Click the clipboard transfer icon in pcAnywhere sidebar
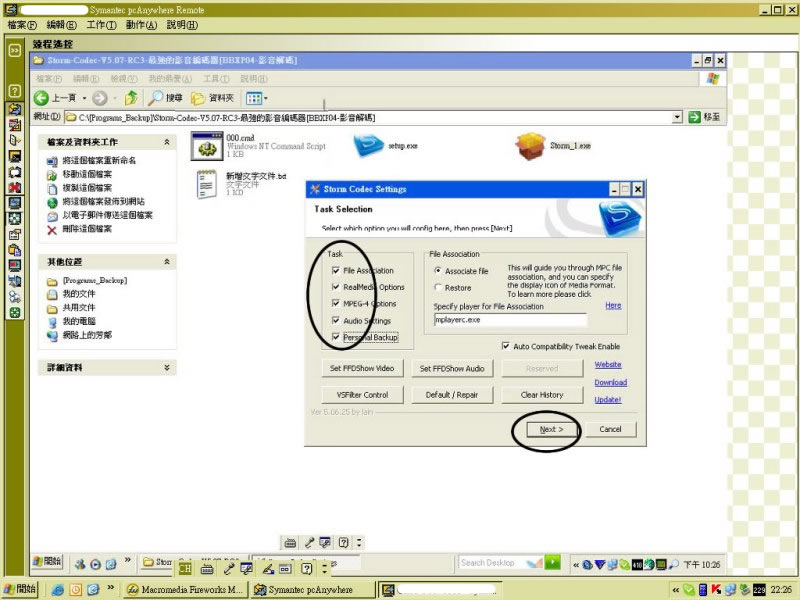This screenshot has width=800, height=600. click(15, 250)
